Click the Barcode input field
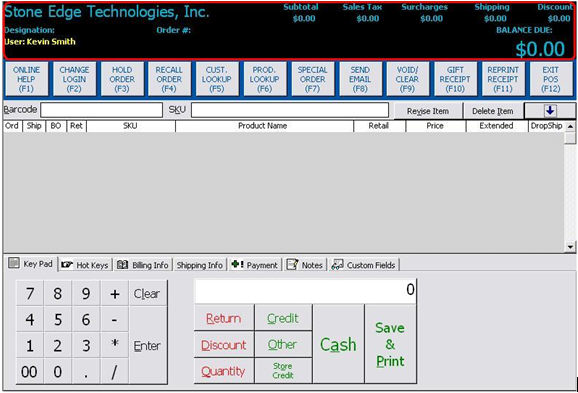 click(101, 110)
